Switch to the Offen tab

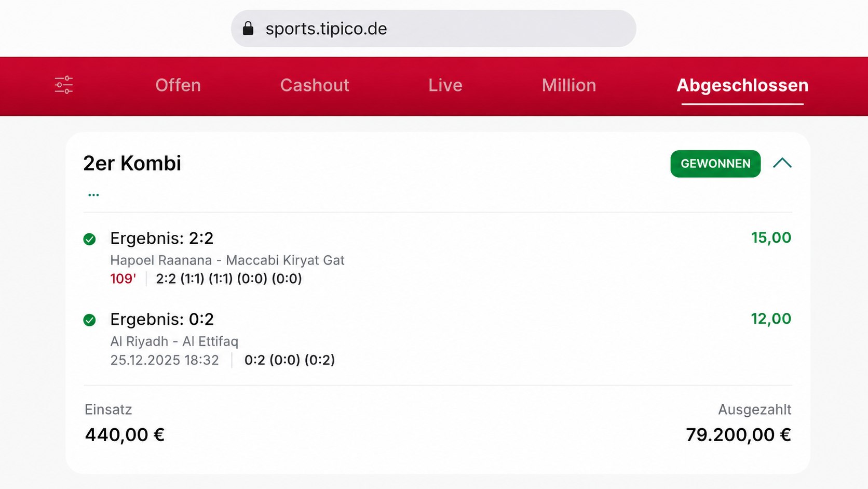[178, 85]
